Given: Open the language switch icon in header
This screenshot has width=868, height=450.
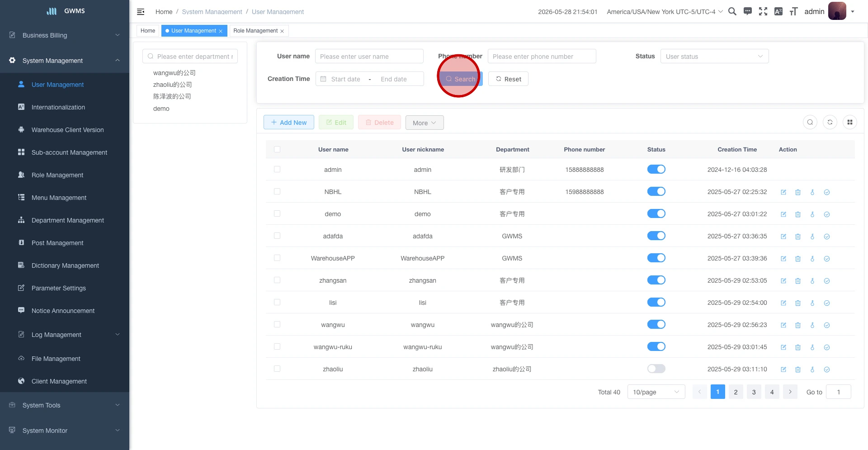Looking at the screenshot, I should click(778, 11).
